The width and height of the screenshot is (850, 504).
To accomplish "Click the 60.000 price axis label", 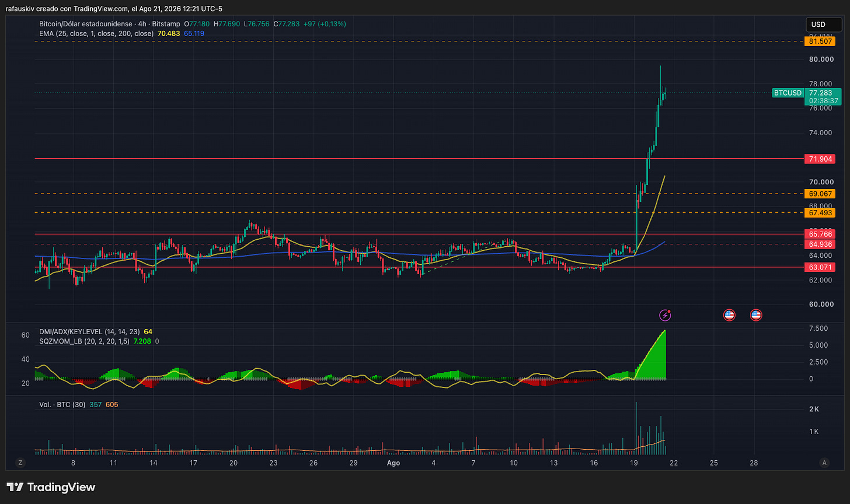I will coord(821,304).
